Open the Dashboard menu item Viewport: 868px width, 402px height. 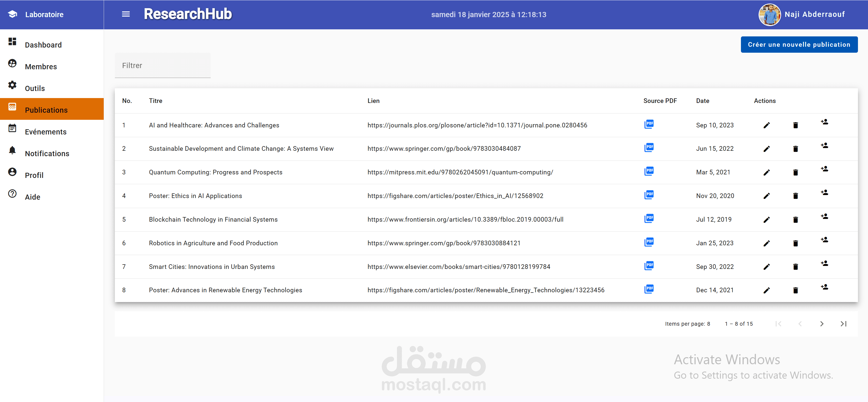43,45
